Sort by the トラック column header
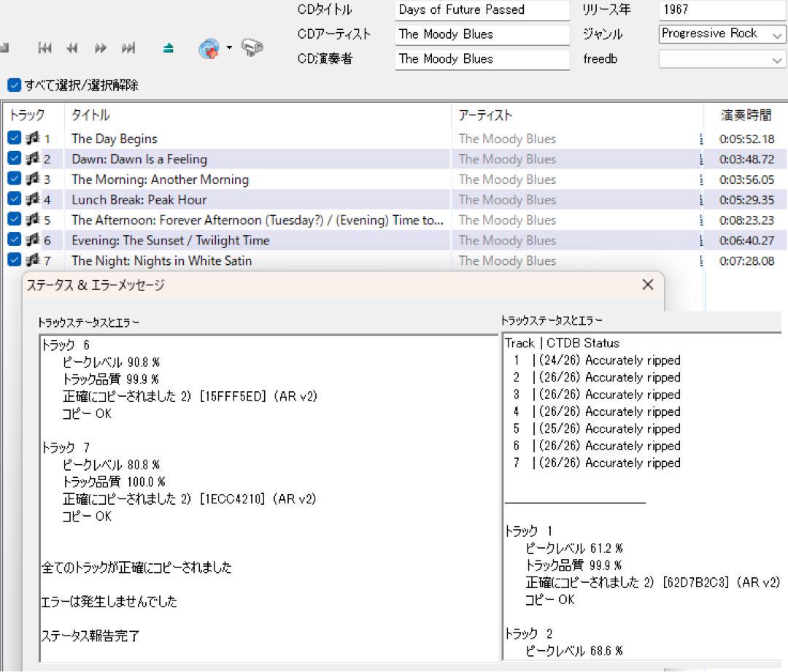Screen dimensions: 788x672 pos(34,115)
